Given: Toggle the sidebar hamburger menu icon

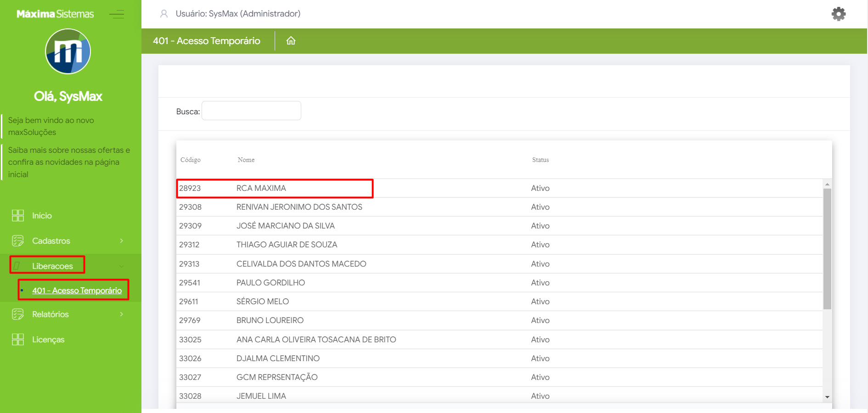Looking at the screenshot, I should coord(117,14).
